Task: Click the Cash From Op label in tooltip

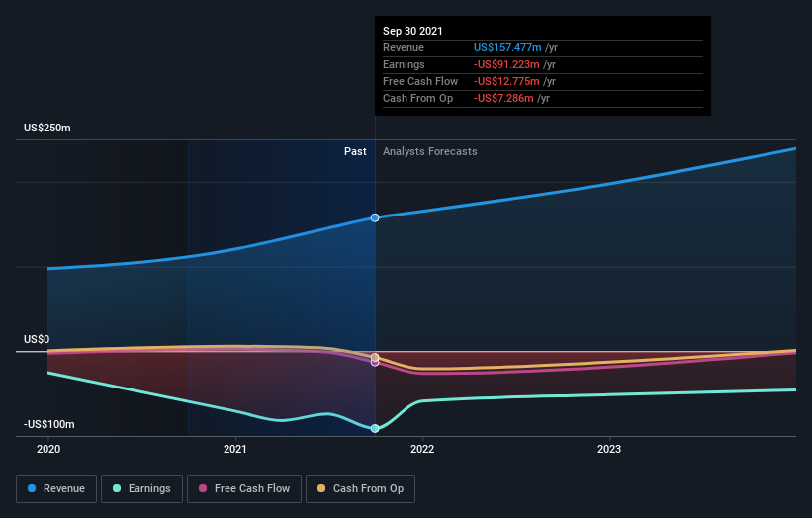Action: point(418,98)
